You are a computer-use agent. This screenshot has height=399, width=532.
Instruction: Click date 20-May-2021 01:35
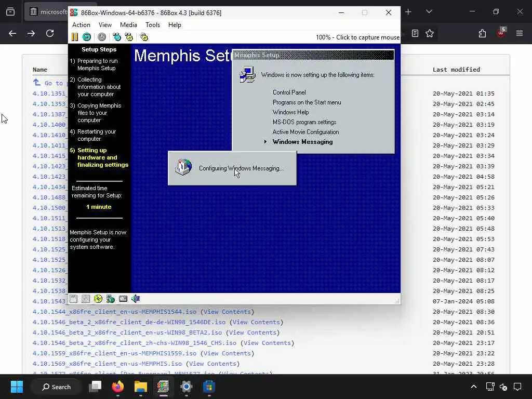tap(463, 94)
